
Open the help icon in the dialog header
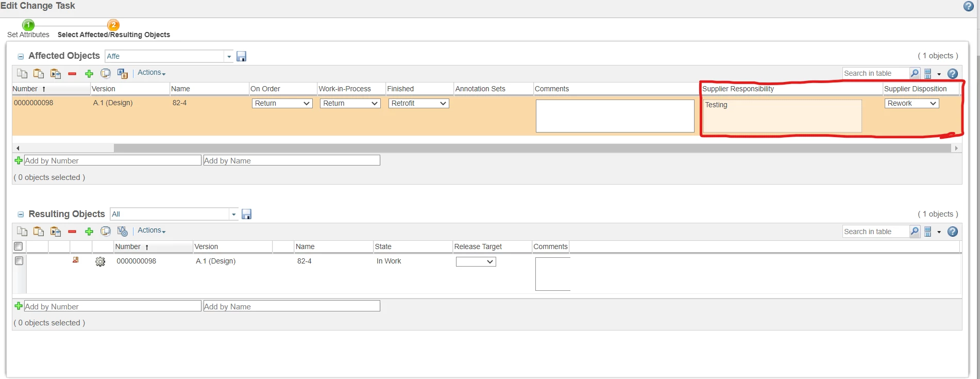coord(968,6)
